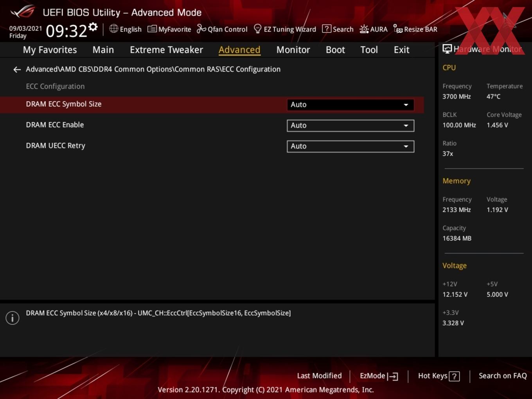Click the Voltage section heading

click(x=455, y=266)
